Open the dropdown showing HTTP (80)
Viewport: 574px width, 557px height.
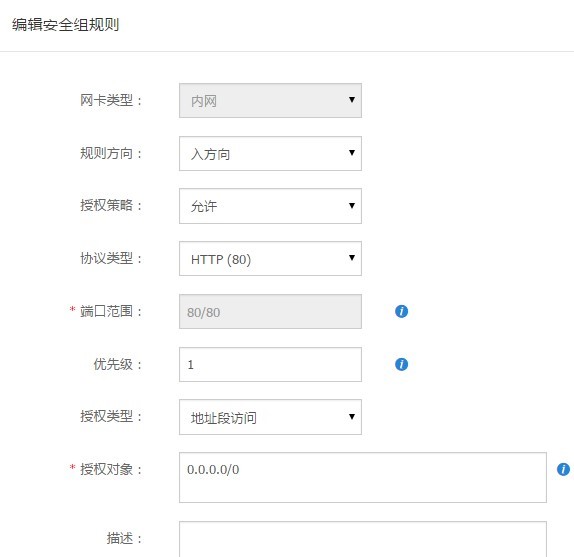point(270,258)
